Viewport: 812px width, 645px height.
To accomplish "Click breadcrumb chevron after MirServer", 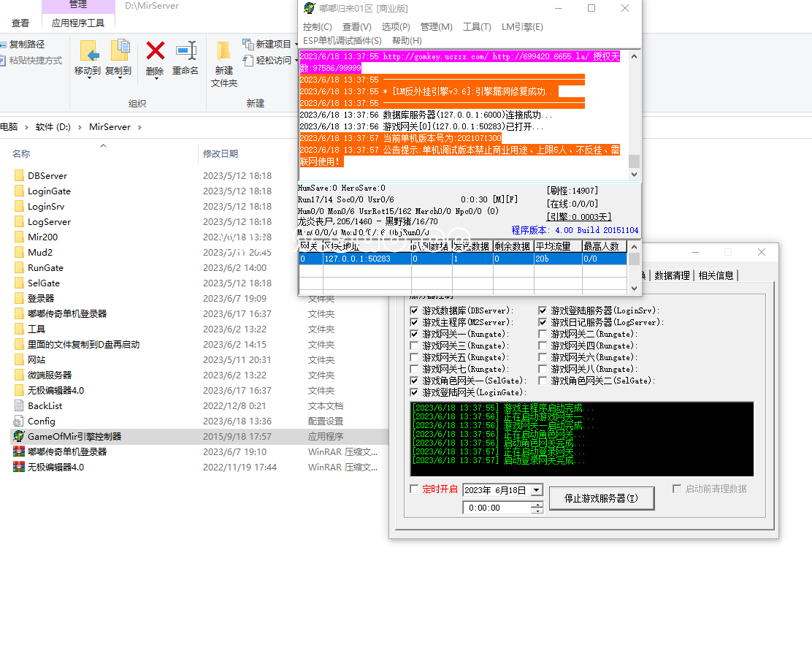I will 139,127.
